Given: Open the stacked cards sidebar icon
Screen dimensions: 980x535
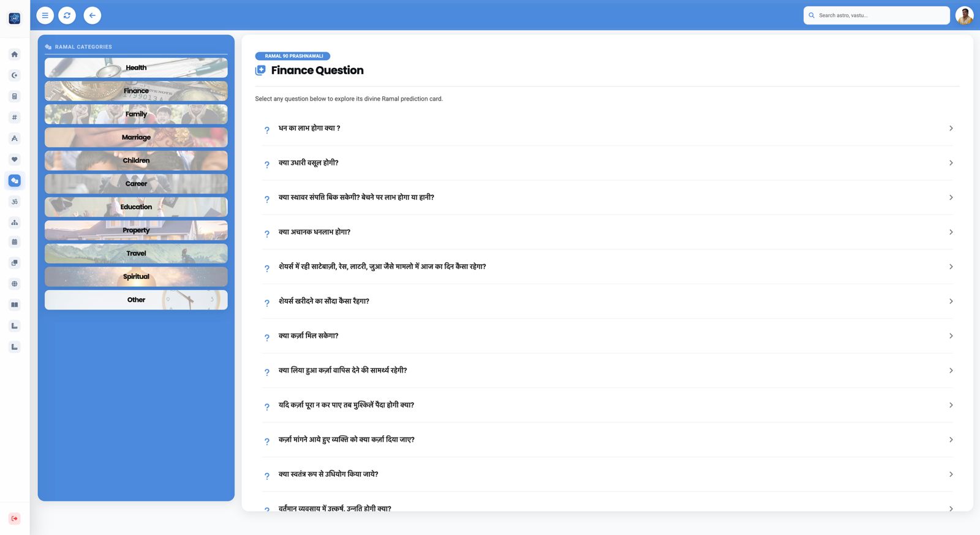Looking at the screenshot, I should click(x=15, y=263).
